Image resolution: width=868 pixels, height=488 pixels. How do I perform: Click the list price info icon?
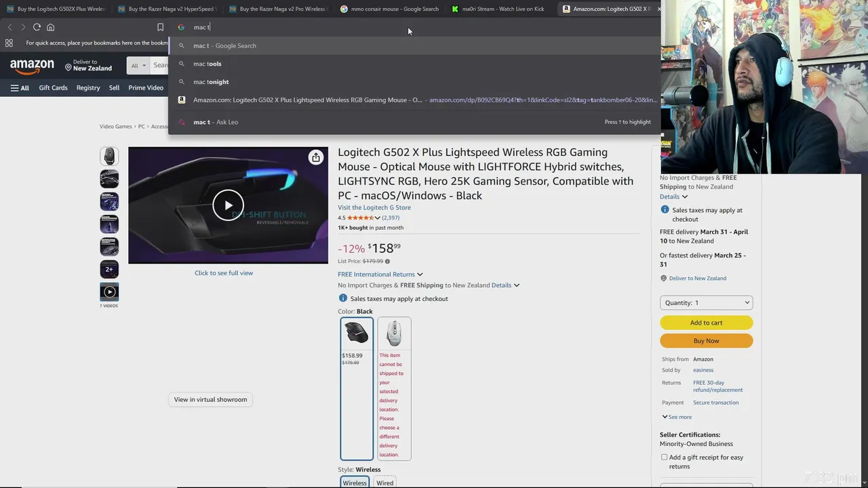coord(387,261)
